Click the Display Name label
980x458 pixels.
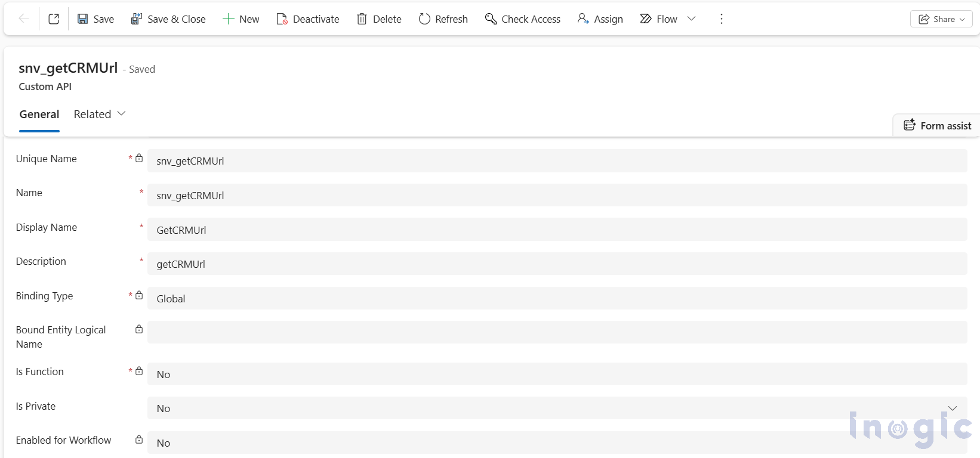[x=47, y=227]
